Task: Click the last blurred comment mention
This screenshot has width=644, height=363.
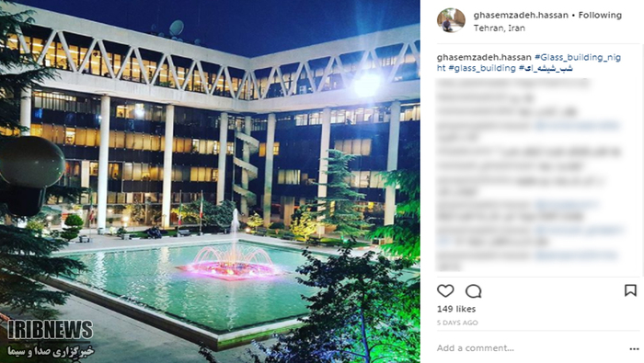Action: tap(575, 255)
